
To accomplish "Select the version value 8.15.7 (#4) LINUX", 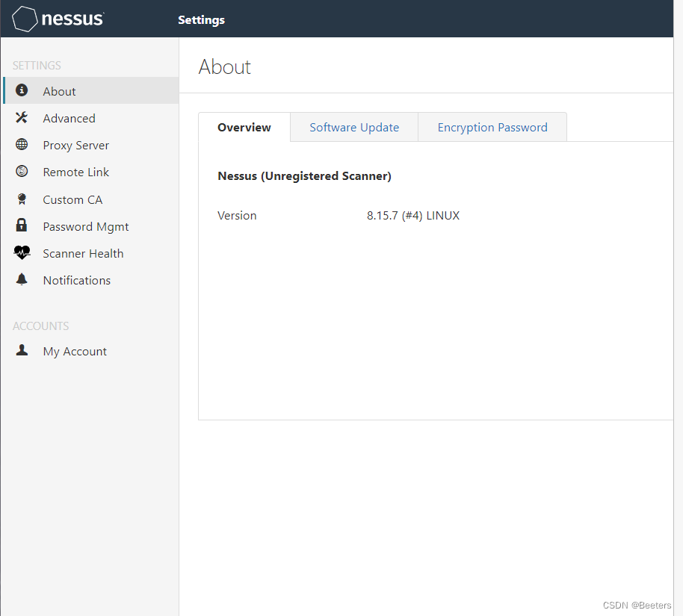I will 413,216.
